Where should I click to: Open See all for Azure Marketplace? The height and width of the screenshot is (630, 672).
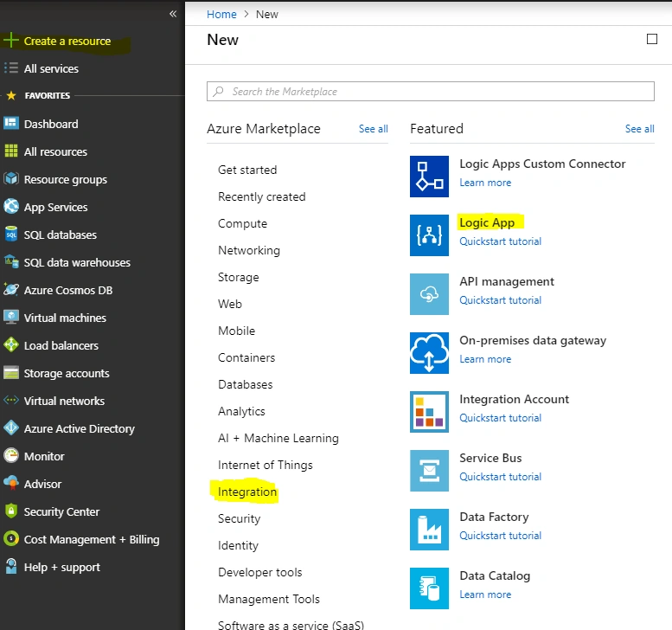point(374,129)
